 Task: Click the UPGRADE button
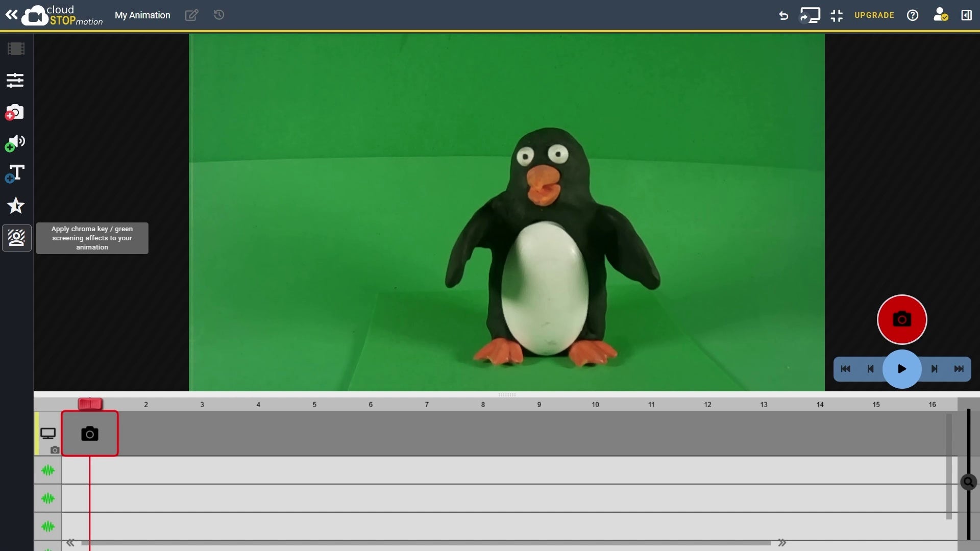pyautogui.click(x=874, y=15)
